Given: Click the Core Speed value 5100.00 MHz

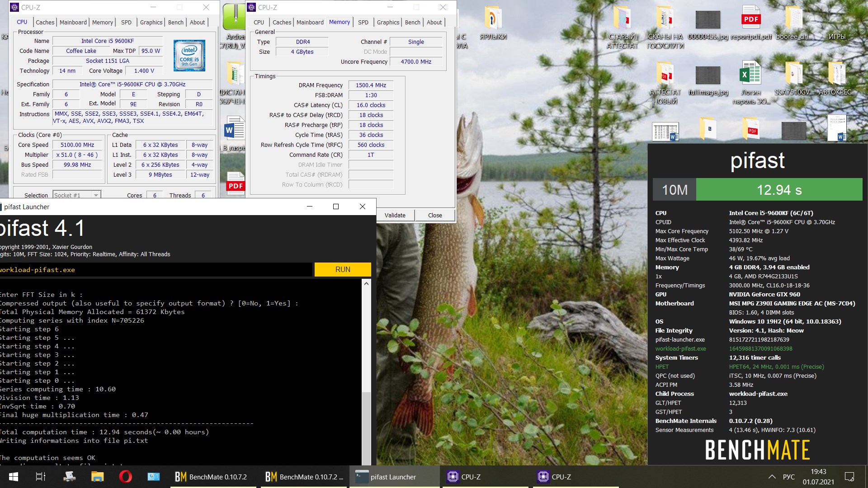Looking at the screenshot, I should point(77,145).
